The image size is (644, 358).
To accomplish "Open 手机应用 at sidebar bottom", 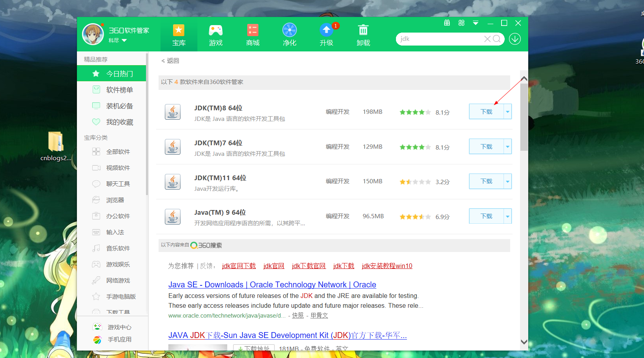I will point(112,340).
